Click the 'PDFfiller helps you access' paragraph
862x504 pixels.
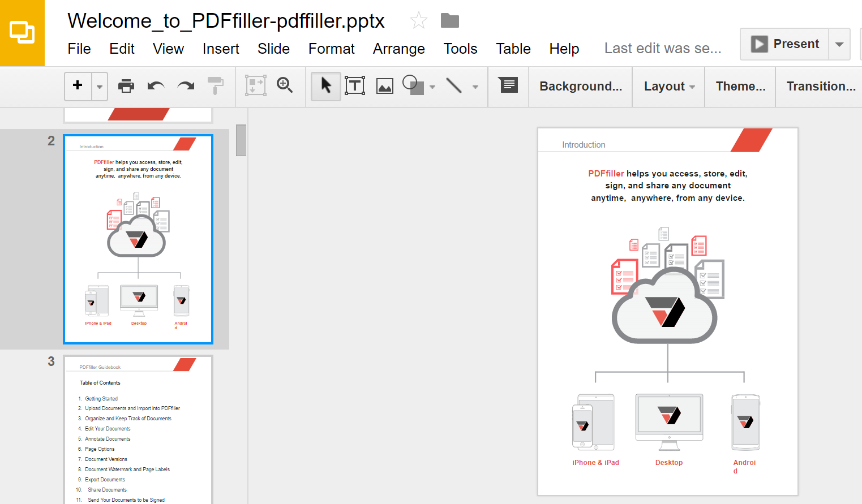(668, 186)
